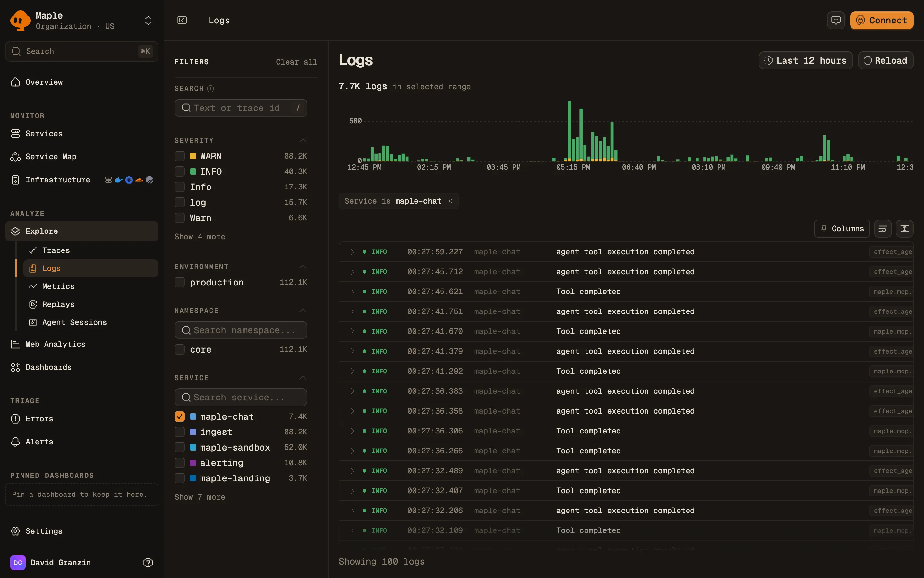The height and width of the screenshot is (578, 924).
Task: Focus the sidebar Search field
Action: [x=82, y=51]
